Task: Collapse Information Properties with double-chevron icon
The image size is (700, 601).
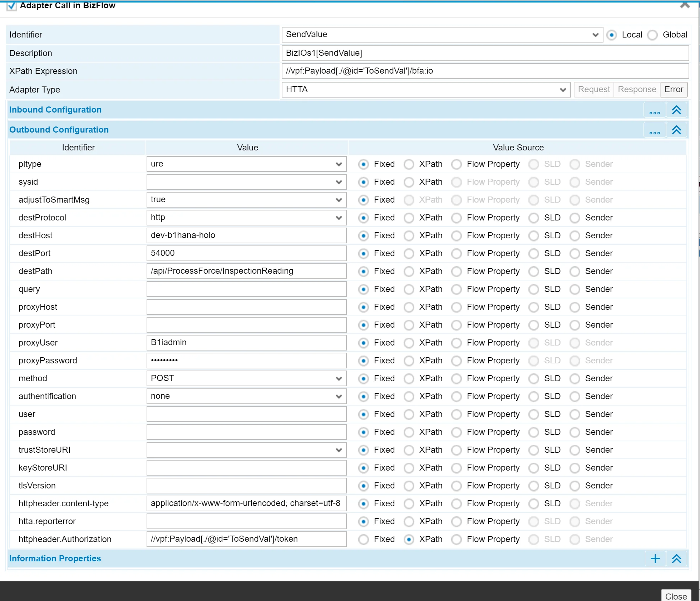Action: 676,559
